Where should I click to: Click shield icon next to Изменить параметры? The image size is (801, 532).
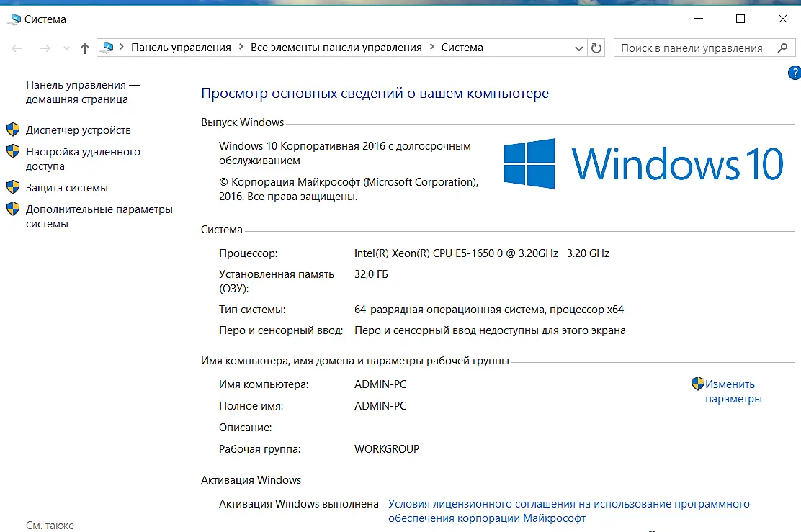[698, 384]
